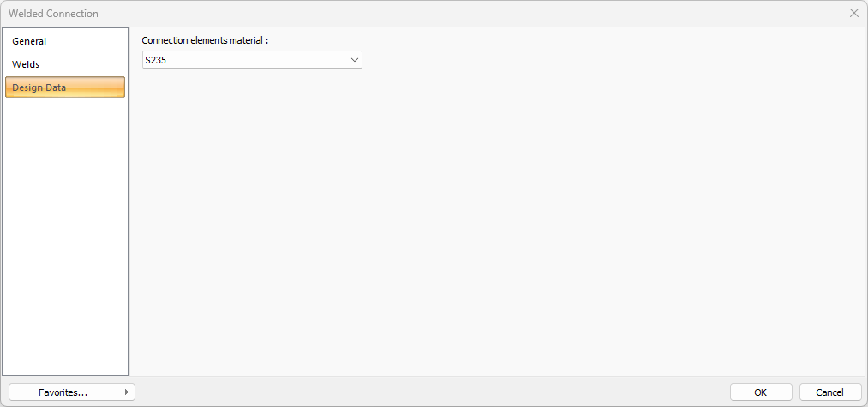Viewport: 868px width, 407px height.
Task: Cancel the Welded Connection dialog
Action: [829, 392]
